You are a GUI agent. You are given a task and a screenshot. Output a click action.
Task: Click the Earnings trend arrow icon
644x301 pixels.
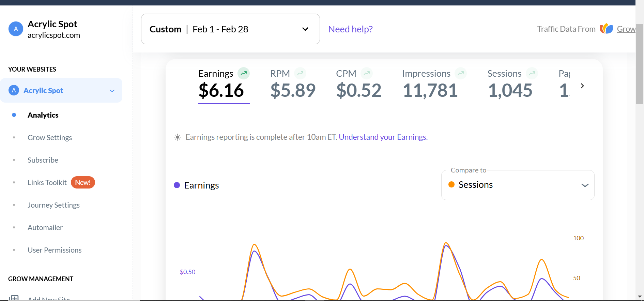tap(244, 73)
